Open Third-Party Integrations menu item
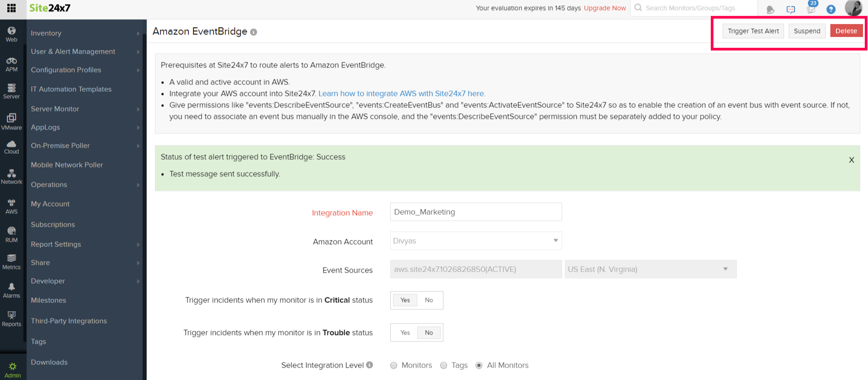Screen dimensions: 868x380 (x=69, y=321)
